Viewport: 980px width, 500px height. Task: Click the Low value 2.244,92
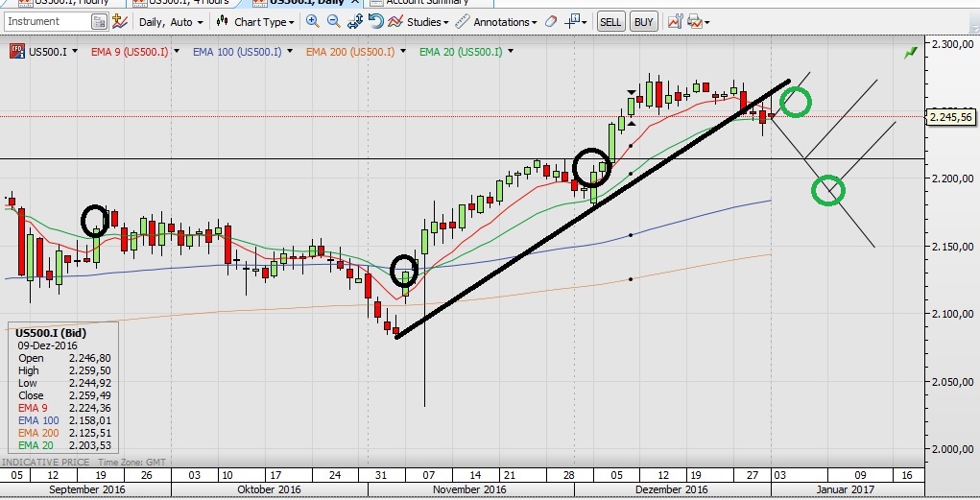click(90, 383)
